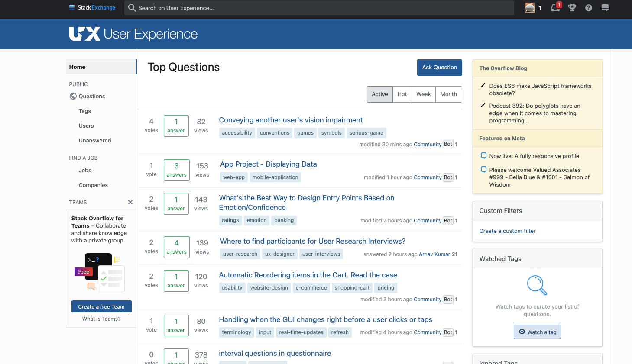
Task: Open the user profile avatar
Action: 529,8
